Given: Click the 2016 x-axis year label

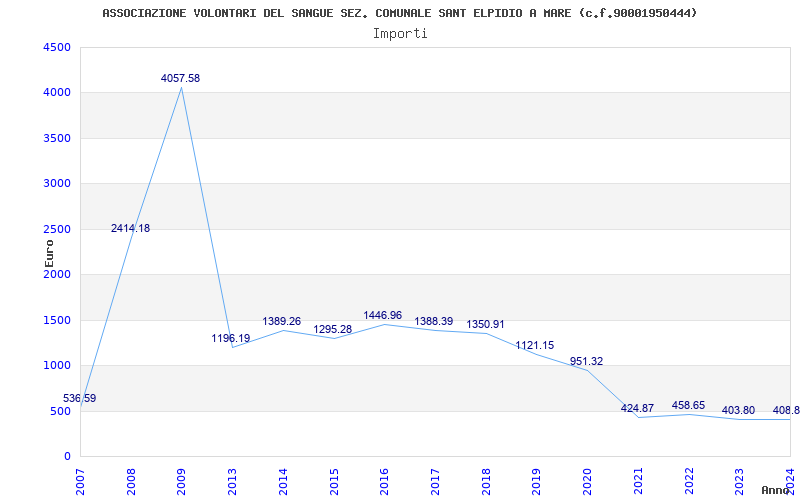Looking at the screenshot, I should click(x=385, y=482).
